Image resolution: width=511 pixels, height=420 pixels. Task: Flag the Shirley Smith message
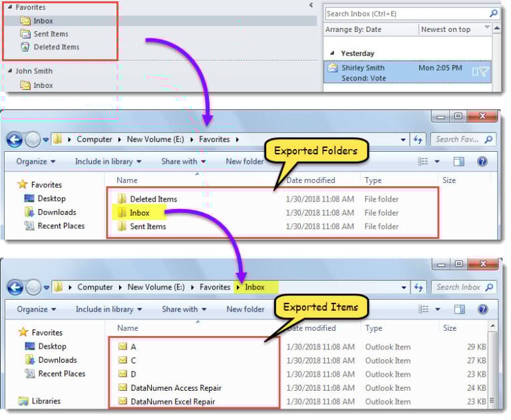(x=484, y=71)
